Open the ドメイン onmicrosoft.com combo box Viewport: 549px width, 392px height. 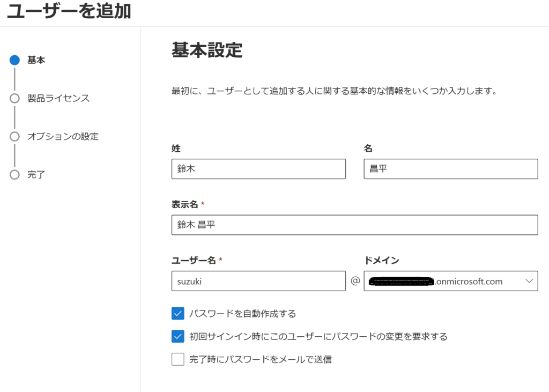[x=450, y=281]
